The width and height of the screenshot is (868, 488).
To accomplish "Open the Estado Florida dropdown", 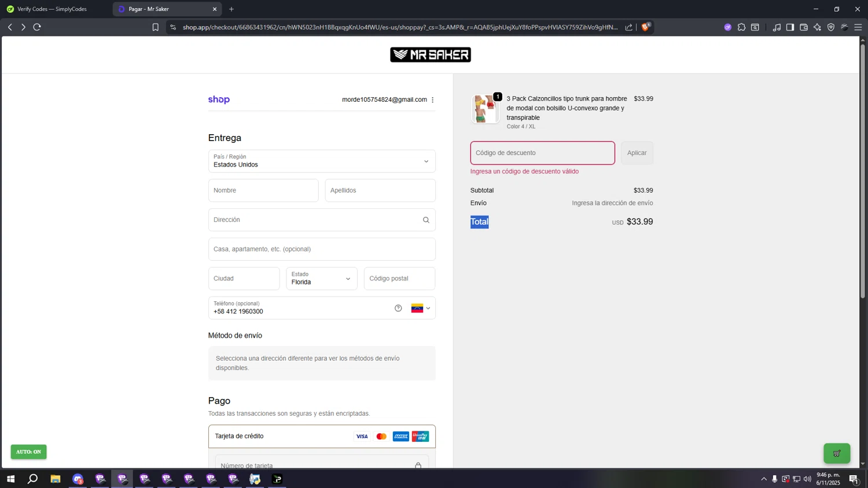I will 322,279.
